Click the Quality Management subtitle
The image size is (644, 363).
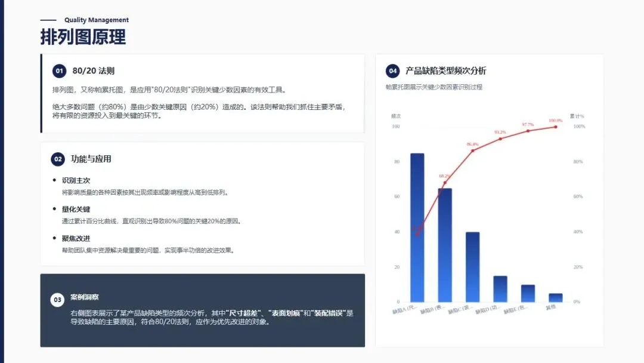coord(97,20)
